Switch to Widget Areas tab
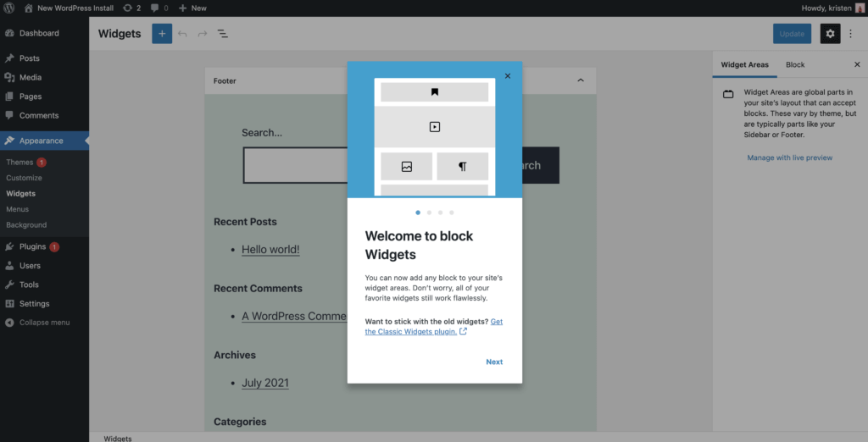 tap(744, 64)
